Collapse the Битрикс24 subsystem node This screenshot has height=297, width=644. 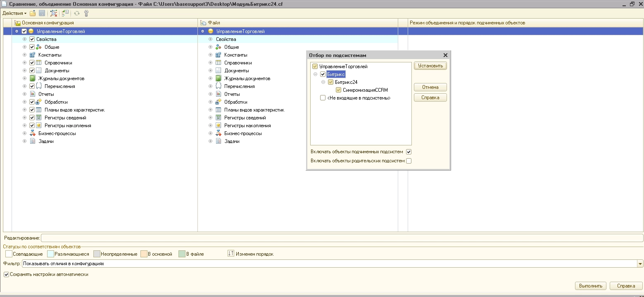[324, 82]
